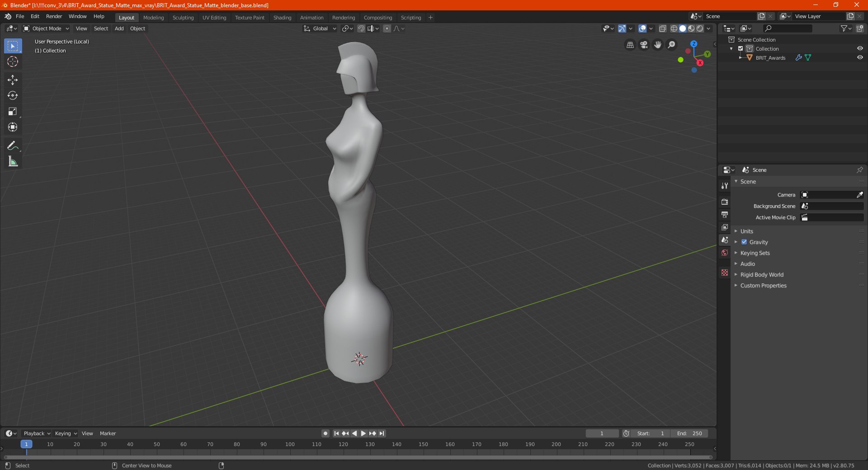
Task: Jump to timeline end frame
Action: click(x=382, y=433)
